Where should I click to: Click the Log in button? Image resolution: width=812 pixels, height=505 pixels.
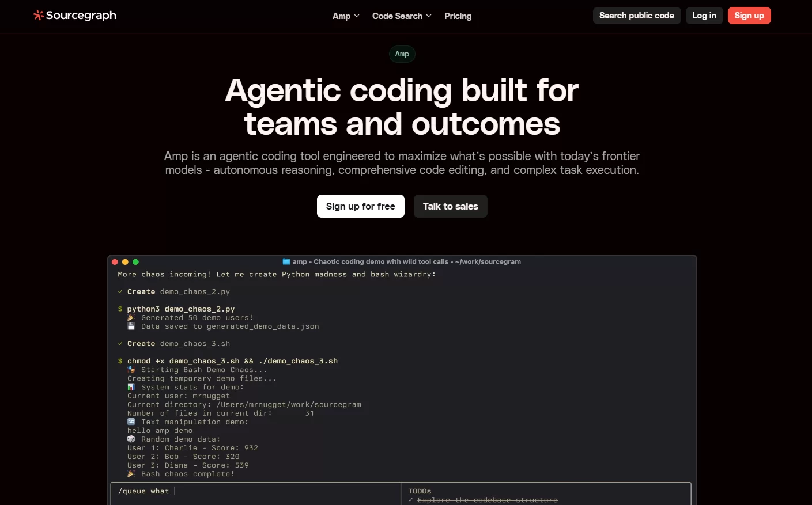point(704,16)
